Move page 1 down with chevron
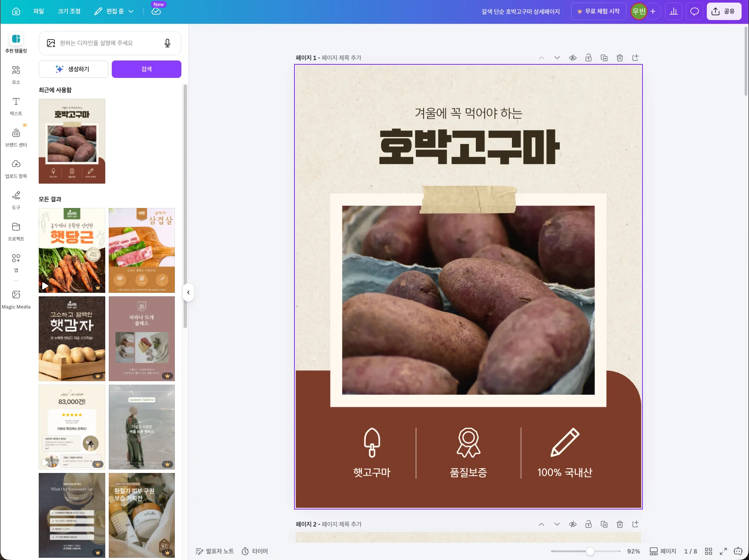Viewport: 749px width, 560px height. pyautogui.click(x=557, y=58)
